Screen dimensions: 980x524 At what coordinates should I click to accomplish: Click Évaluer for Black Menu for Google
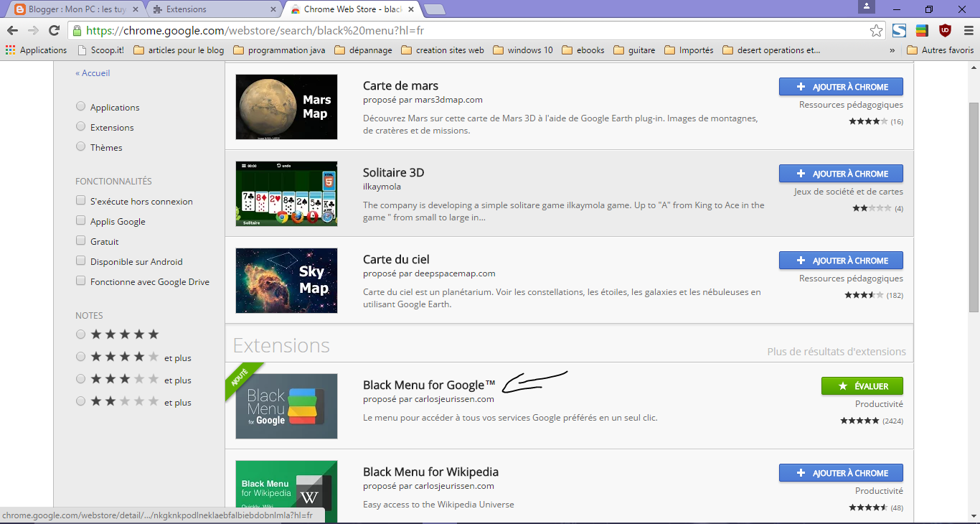862,386
